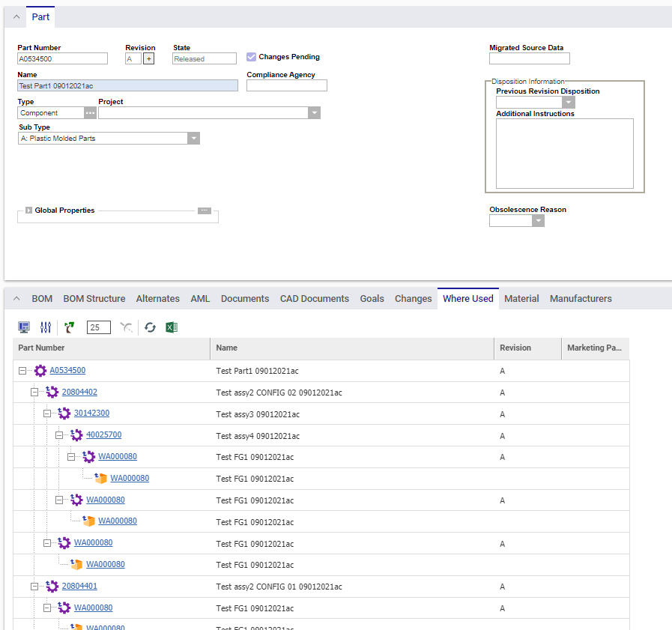Open the filter sliders settings icon
The height and width of the screenshot is (630, 672).
46,327
